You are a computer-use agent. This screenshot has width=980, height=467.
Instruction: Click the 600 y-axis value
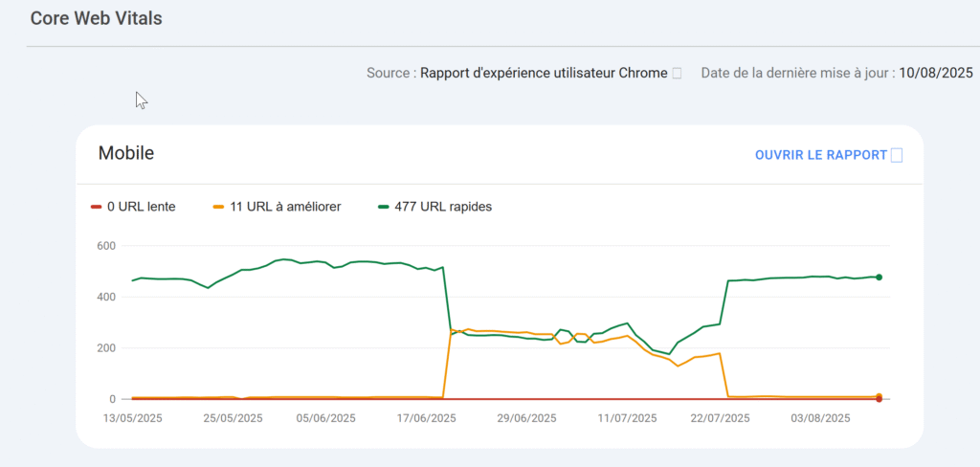click(107, 246)
